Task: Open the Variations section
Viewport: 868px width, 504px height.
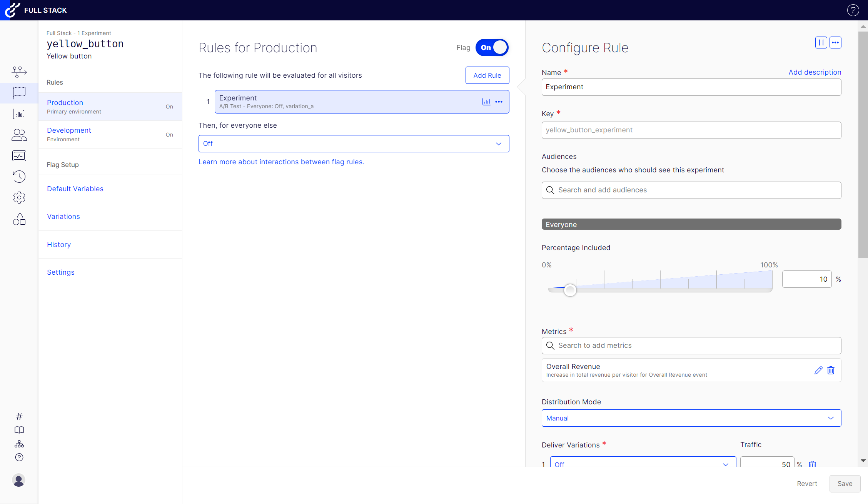Action: coord(63,217)
